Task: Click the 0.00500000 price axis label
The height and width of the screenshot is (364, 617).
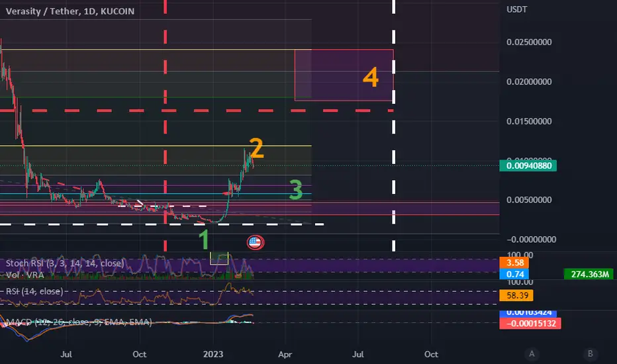Action: click(529, 200)
